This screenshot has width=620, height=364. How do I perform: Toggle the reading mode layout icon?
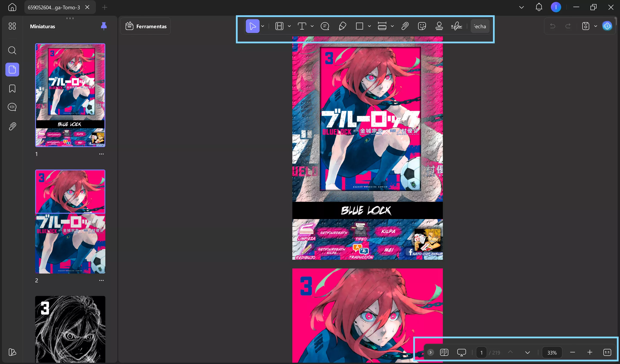click(x=444, y=352)
